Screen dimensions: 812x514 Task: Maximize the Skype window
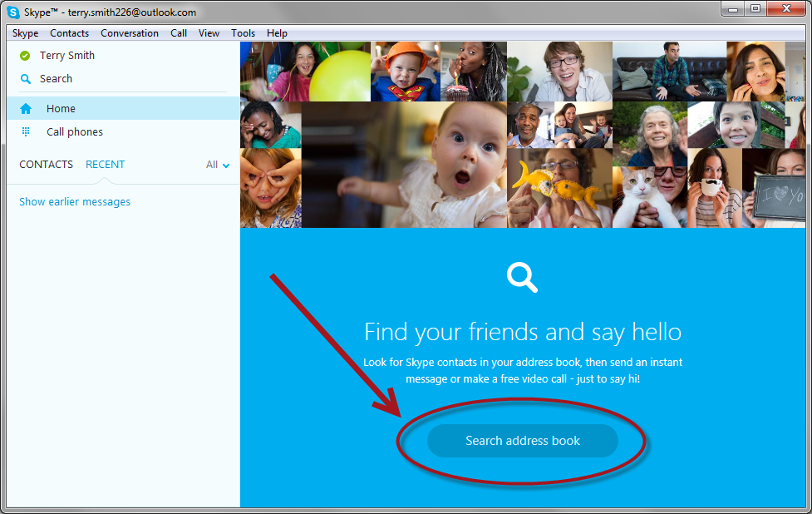(x=755, y=9)
